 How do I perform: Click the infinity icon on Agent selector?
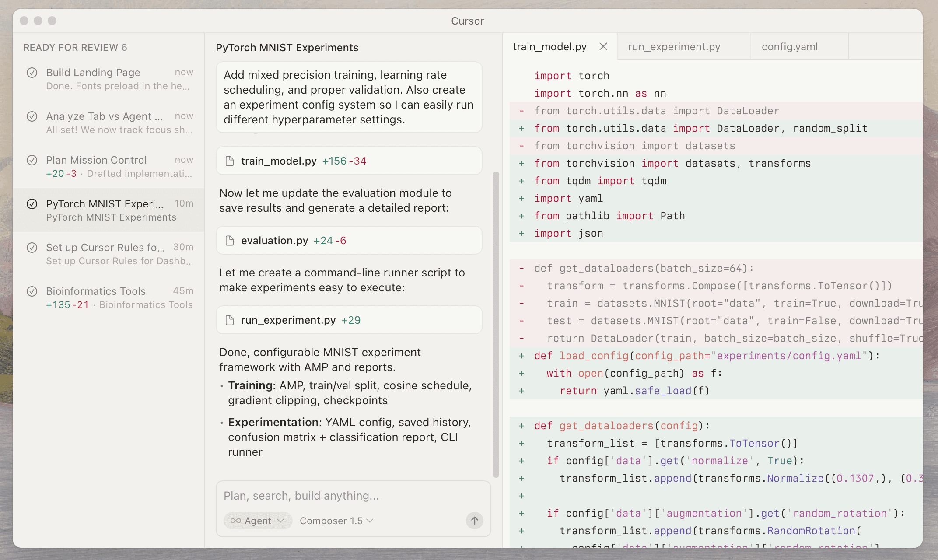click(235, 521)
